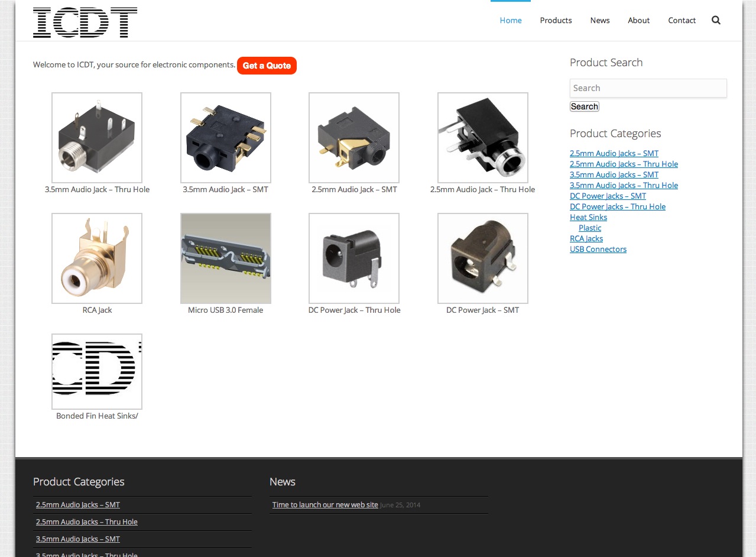Go to the News navigation tab
Image resolution: width=756 pixels, height=557 pixels.
[599, 20]
